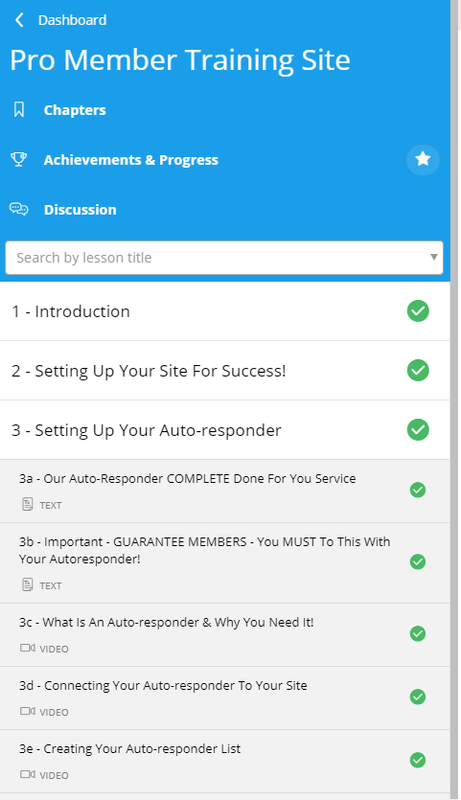Image resolution: width=461 pixels, height=800 pixels.
Task: Open the Discussion menu item
Action: coord(80,210)
